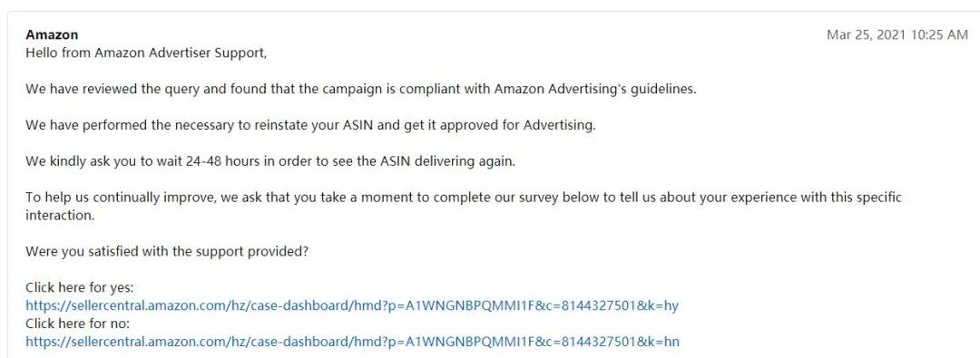Select the sender name Amazon

(x=52, y=35)
